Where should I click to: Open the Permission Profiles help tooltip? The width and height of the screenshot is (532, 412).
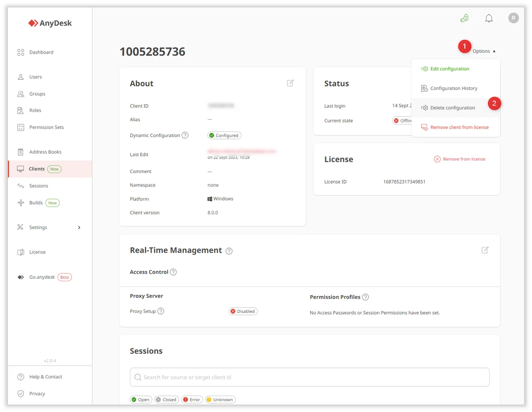(365, 297)
